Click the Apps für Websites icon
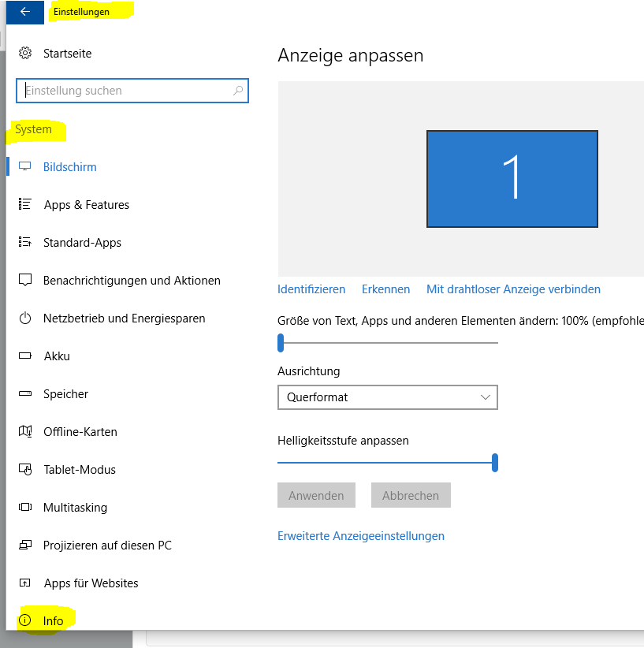The image size is (644, 648). [x=25, y=583]
